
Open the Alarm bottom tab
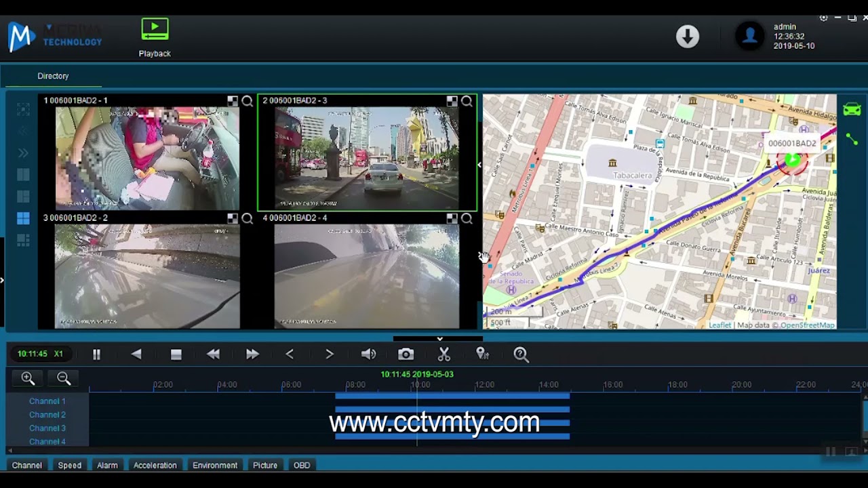tap(107, 466)
